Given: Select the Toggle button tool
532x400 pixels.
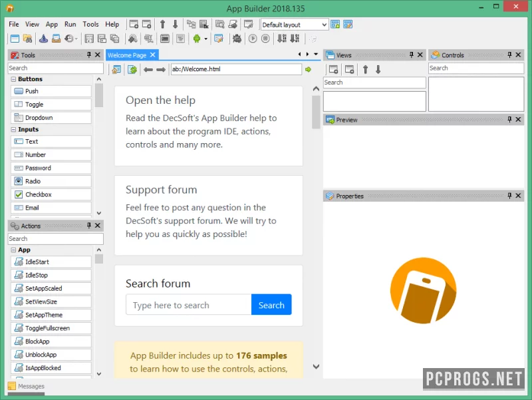Looking at the screenshot, I should 51,104.
